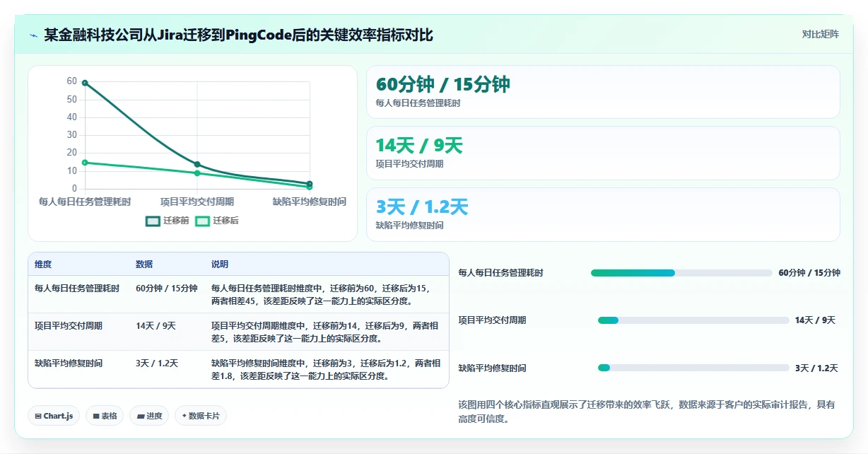Click the 数据卡片 tag chip
This screenshot has width=868, height=454.
(x=201, y=416)
